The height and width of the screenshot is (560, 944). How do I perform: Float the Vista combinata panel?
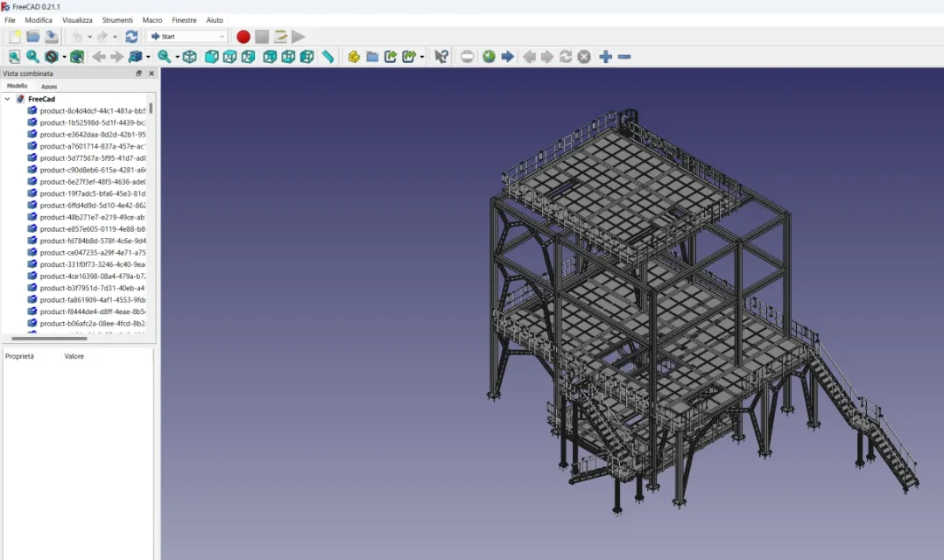click(138, 73)
